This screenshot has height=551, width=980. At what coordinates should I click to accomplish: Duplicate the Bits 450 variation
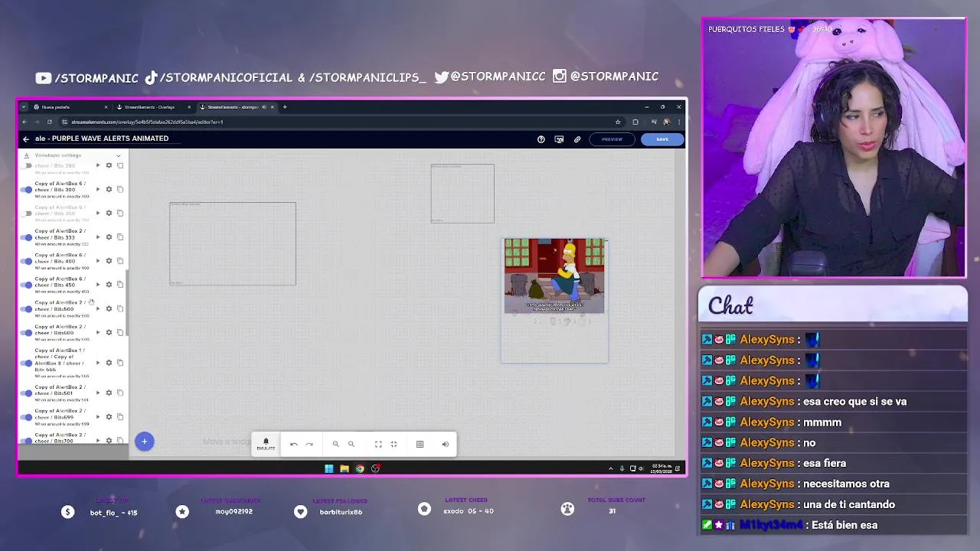click(x=120, y=284)
